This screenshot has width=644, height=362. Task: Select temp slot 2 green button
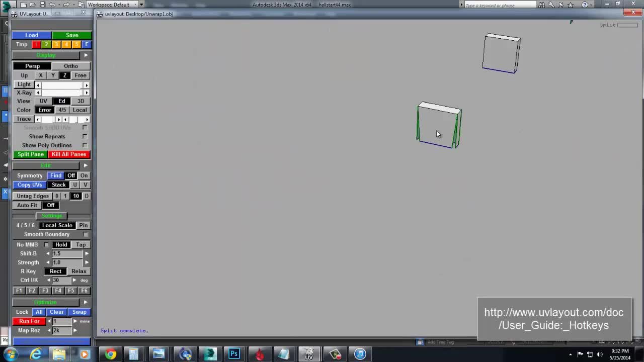(x=46, y=44)
